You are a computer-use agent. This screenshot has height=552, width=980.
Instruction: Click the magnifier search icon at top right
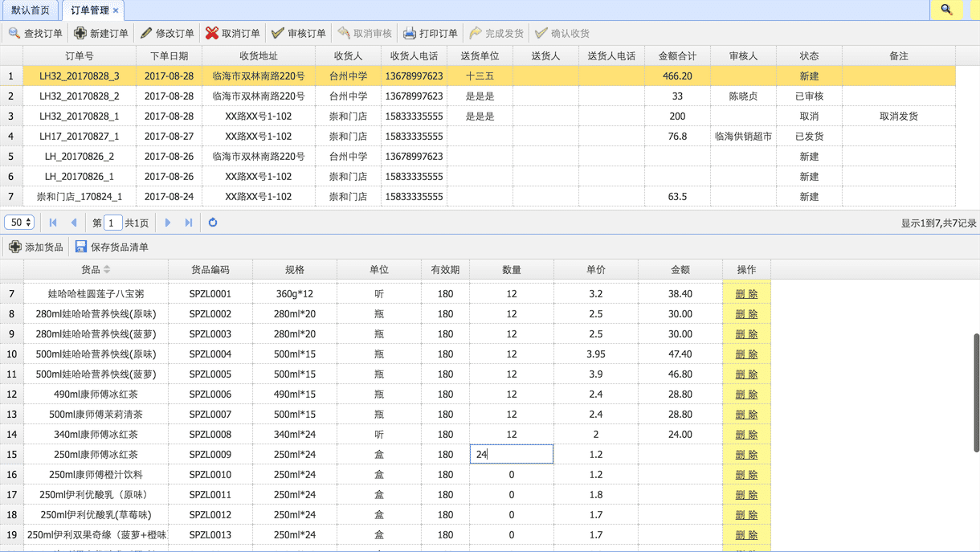[946, 10]
